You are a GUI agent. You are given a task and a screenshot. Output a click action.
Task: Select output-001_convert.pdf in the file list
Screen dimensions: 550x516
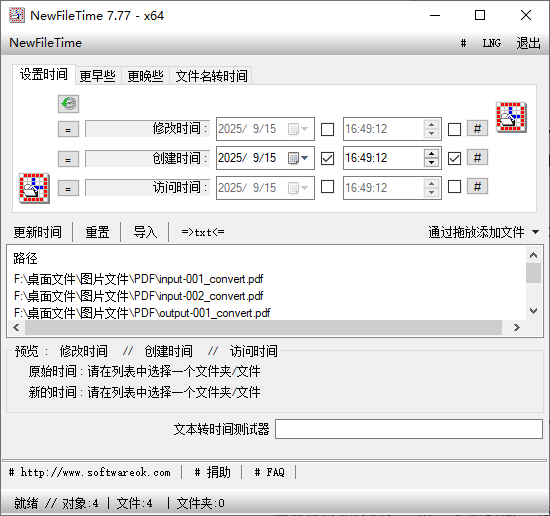click(142, 313)
